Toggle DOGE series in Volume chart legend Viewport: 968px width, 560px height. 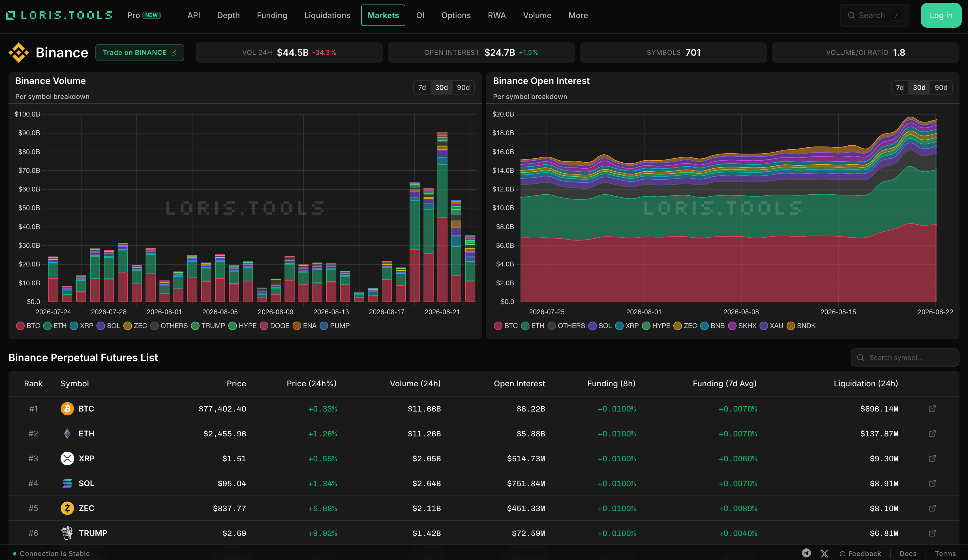[275, 326]
